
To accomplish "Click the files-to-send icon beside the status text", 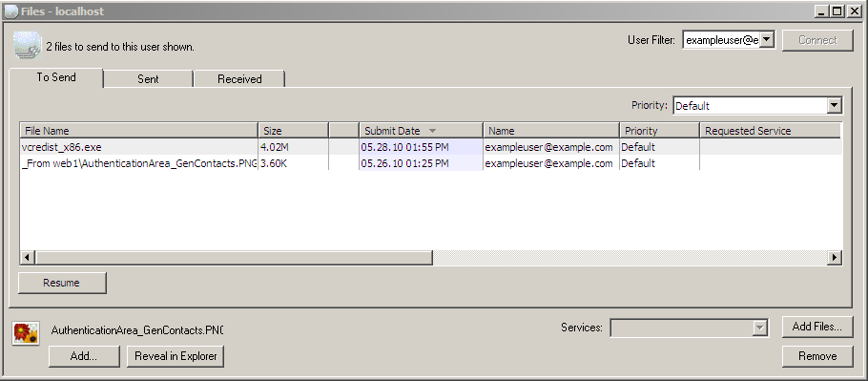I will click(28, 46).
